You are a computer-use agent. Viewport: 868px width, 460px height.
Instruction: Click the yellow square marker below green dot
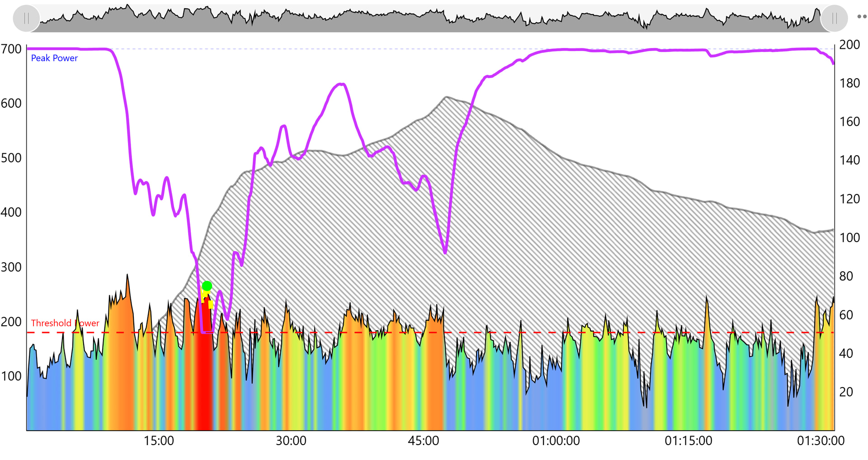(211, 304)
